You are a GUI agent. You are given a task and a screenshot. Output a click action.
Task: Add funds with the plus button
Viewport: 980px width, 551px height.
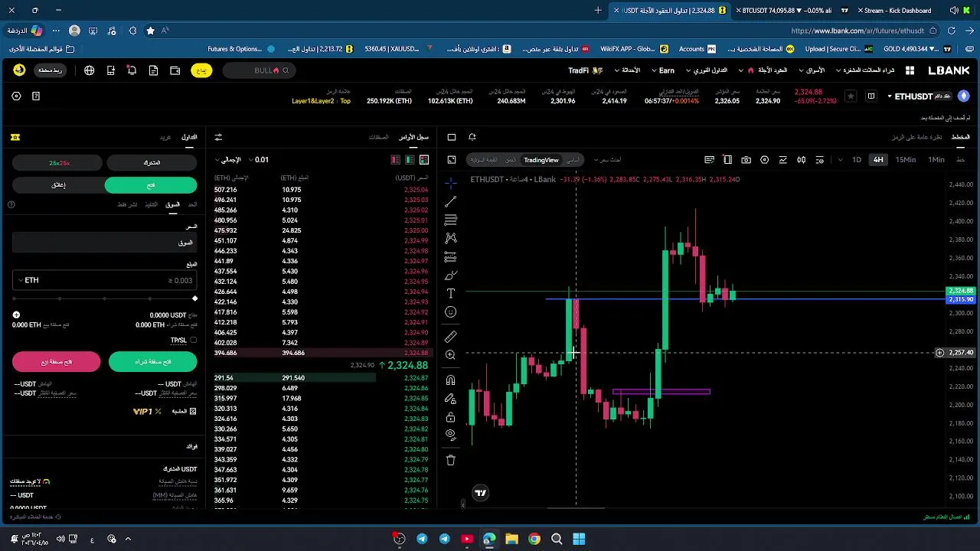coord(16,315)
